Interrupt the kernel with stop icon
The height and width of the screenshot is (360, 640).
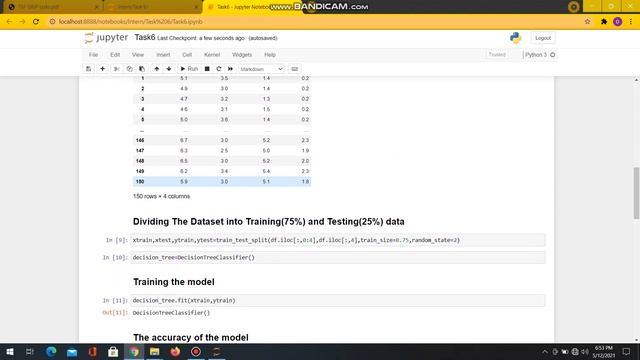click(207, 69)
